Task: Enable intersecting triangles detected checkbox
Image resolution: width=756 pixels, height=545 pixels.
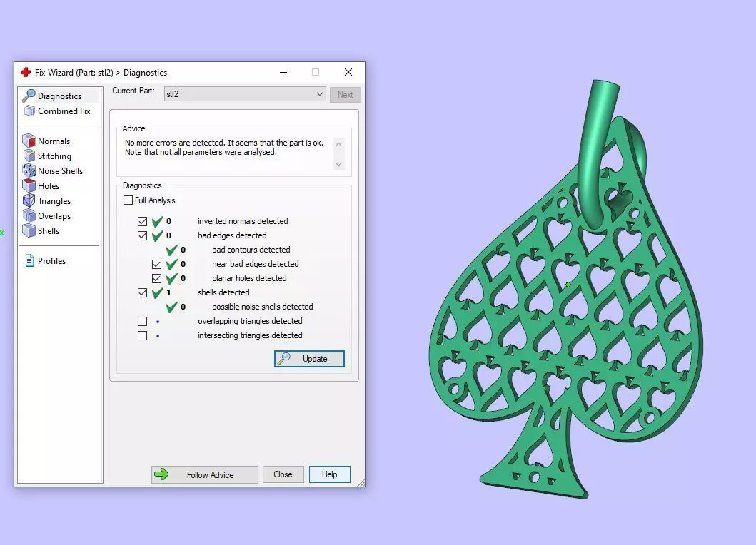Action: [x=142, y=335]
